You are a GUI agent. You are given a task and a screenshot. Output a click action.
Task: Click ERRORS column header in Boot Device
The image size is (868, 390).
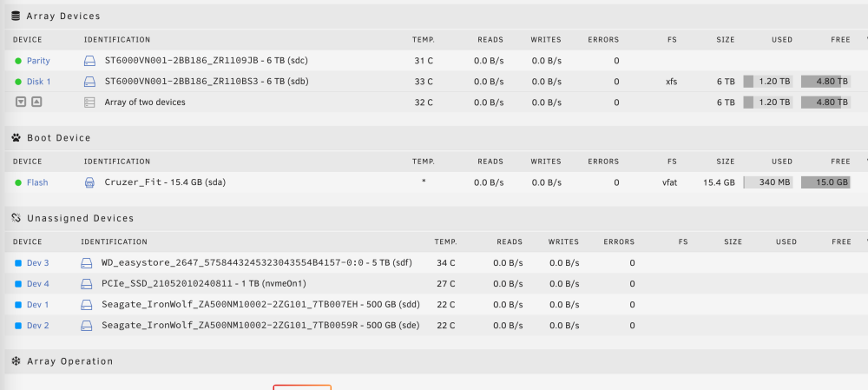point(603,162)
